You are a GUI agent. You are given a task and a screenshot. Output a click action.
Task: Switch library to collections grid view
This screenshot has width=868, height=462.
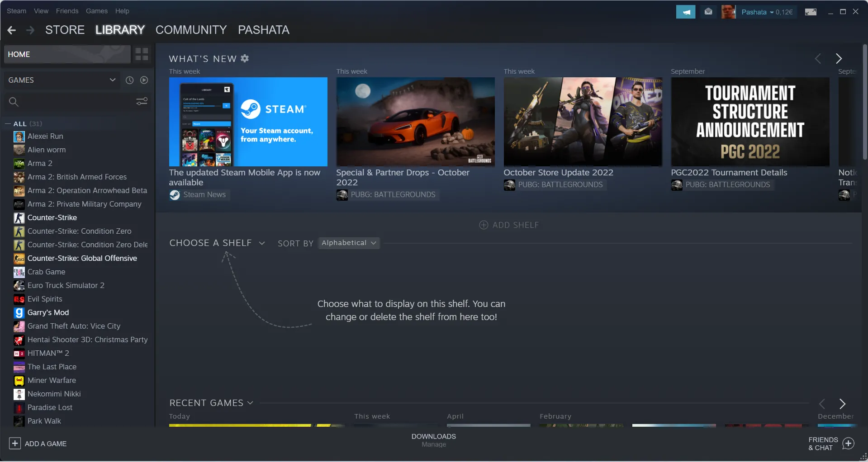(142, 54)
